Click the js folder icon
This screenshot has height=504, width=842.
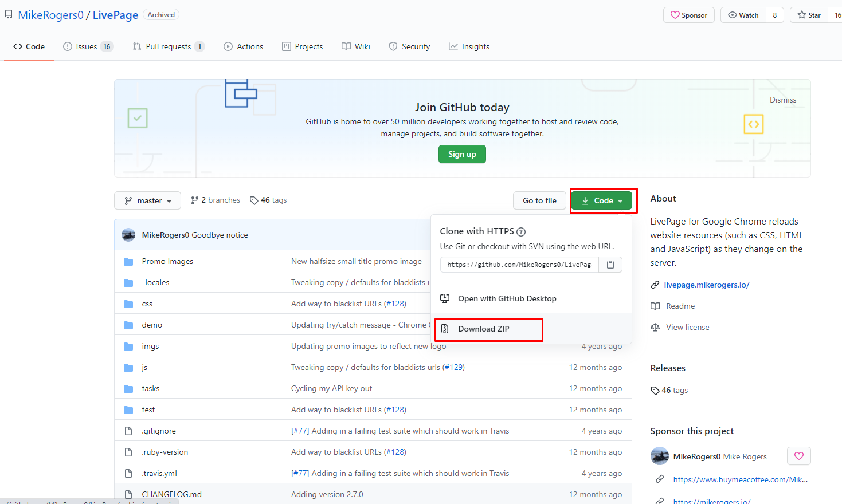pos(128,368)
